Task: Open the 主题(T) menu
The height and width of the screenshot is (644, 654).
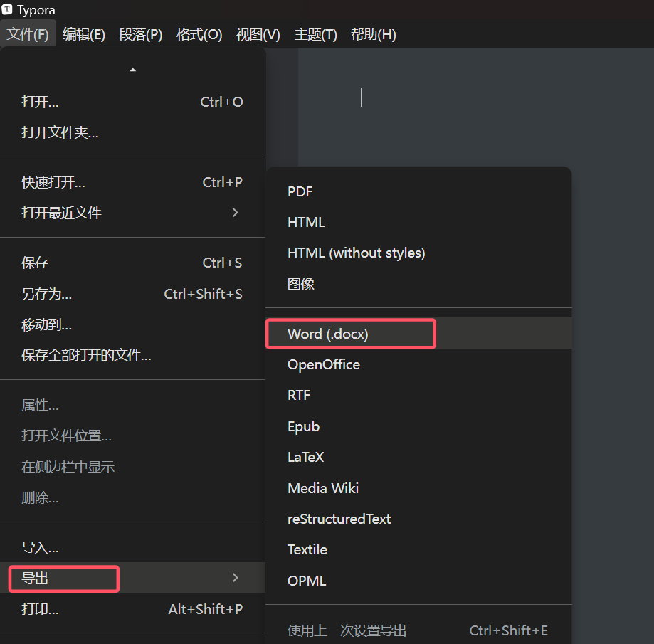Action: coord(315,34)
